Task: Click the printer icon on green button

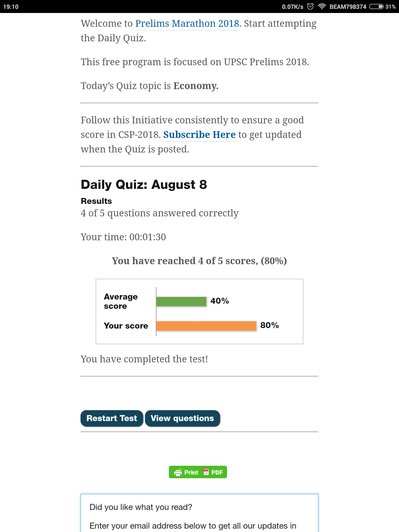Action: click(x=178, y=472)
